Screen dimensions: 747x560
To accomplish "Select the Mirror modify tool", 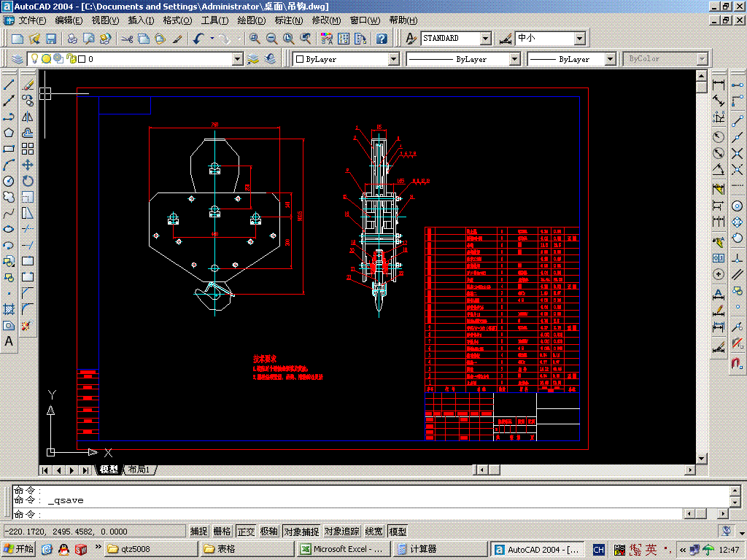I will click(x=28, y=117).
